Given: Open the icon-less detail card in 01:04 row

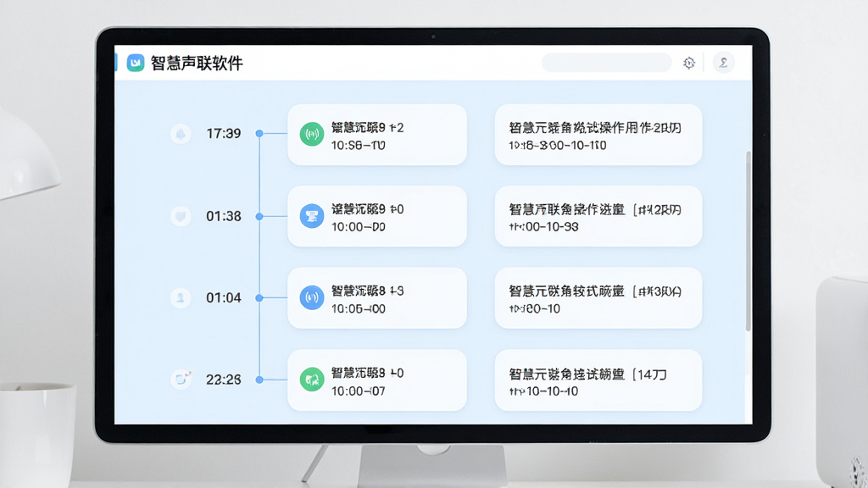Looking at the screenshot, I should click(x=598, y=298).
